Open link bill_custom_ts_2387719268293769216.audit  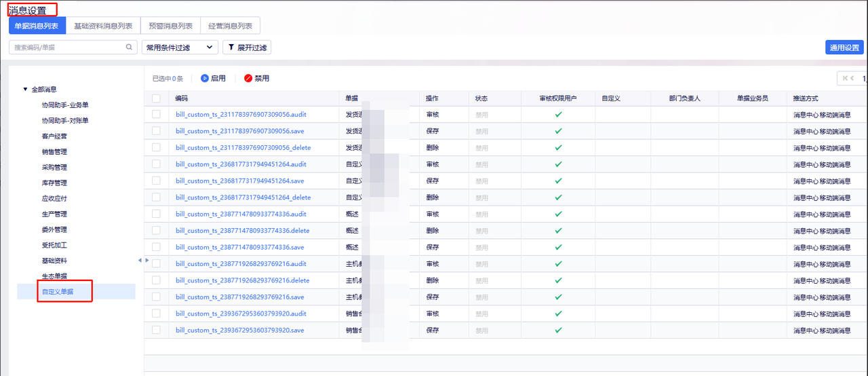pyautogui.click(x=241, y=264)
